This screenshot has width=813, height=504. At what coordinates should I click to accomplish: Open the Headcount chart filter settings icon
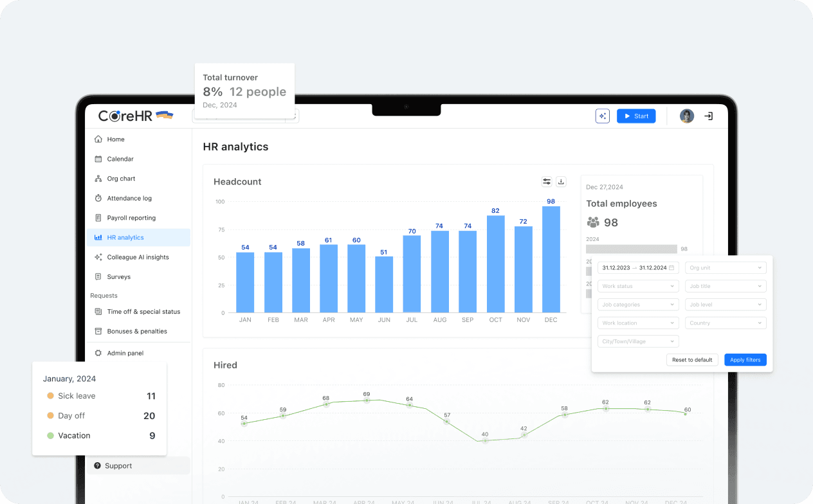tap(547, 182)
